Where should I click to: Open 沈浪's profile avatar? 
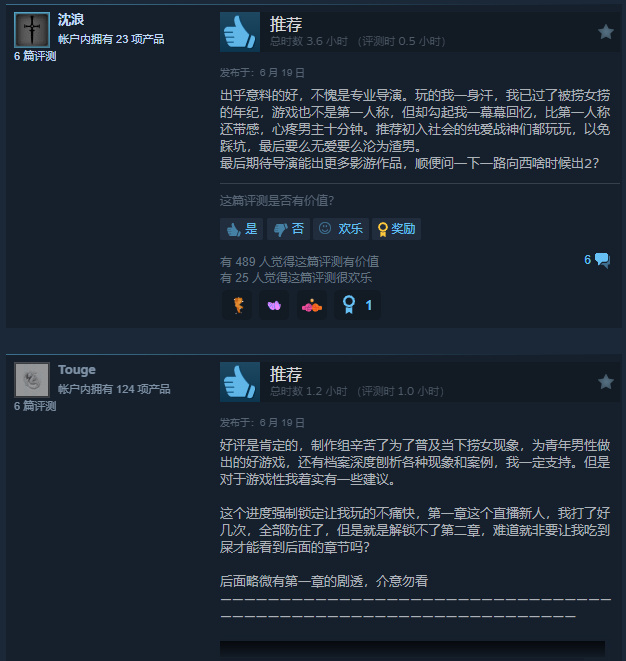tap(32, 30)
